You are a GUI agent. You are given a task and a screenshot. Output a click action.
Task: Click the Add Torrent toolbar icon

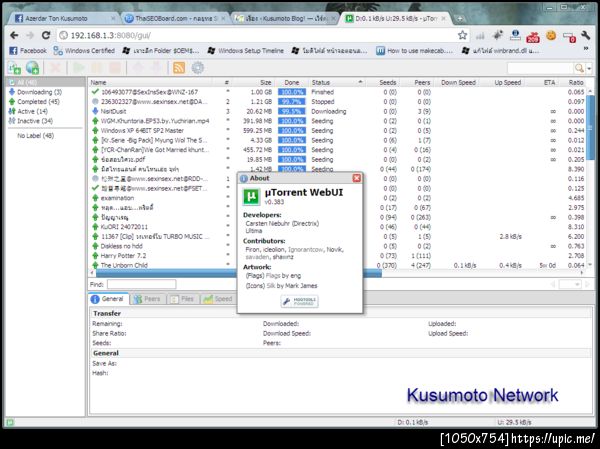point(15,68)
